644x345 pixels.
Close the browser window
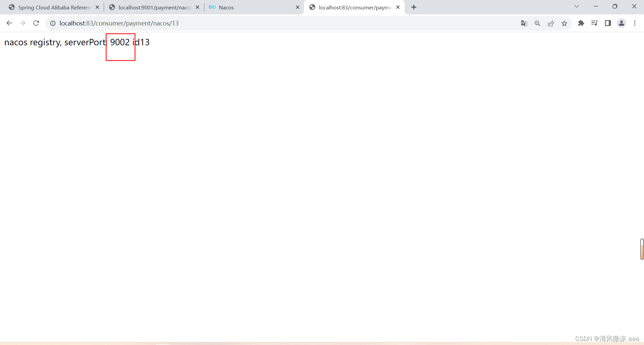(634, 6)
